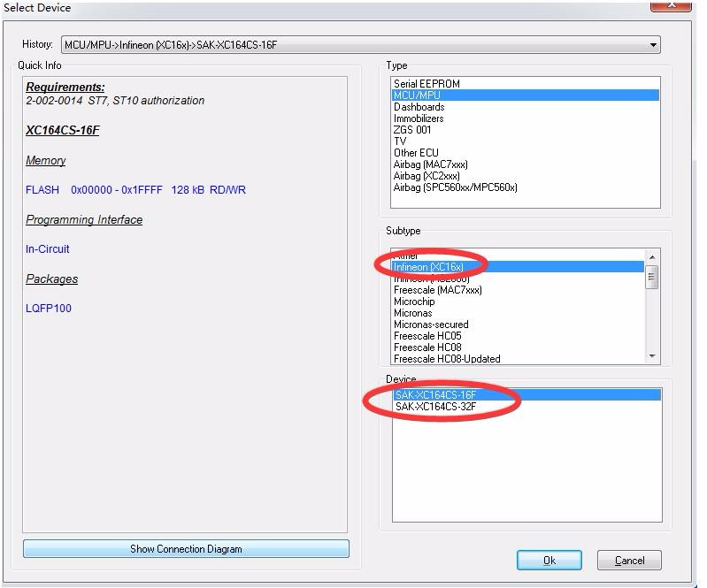Select MCU/MPU in Type list
Viewport: 707px width, 588px height.
526,95
